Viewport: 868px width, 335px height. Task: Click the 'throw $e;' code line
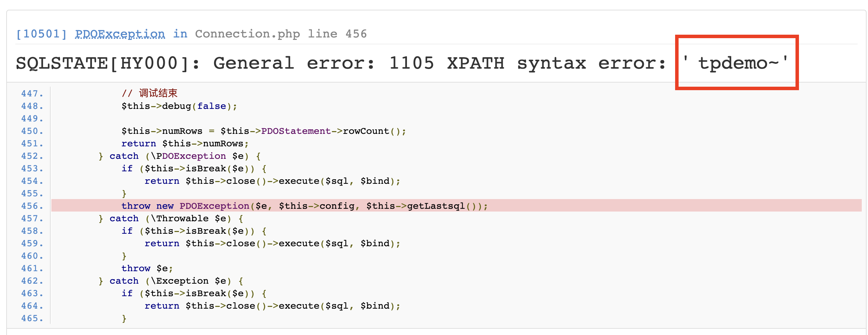tap(147, 268)
